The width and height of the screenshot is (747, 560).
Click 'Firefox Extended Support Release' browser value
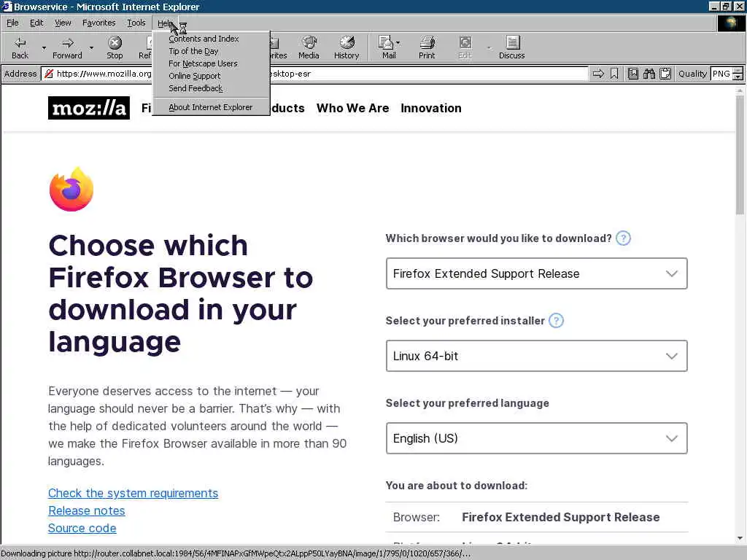coord(561,517)
